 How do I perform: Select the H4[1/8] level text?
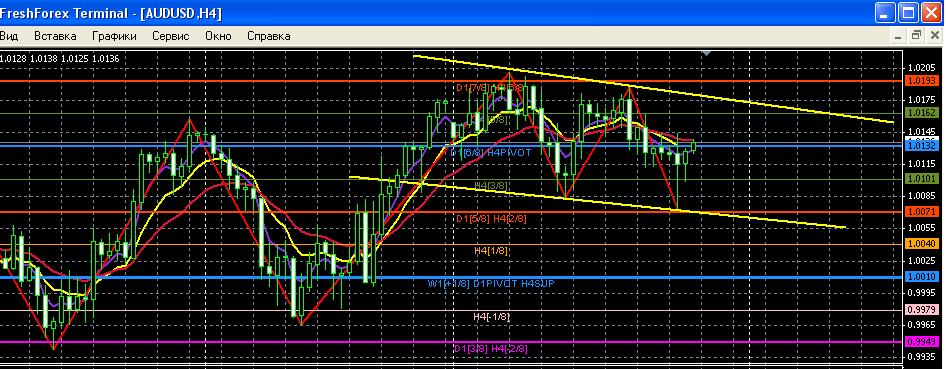click(x=490, y=251)
